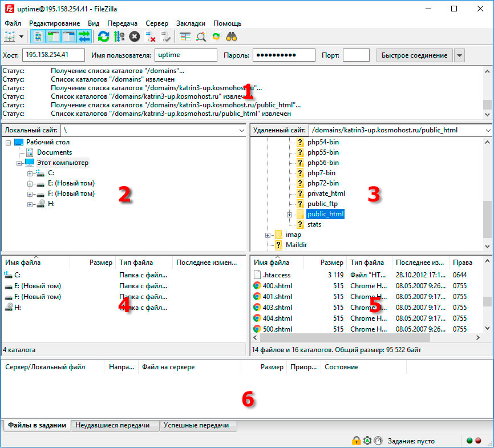
Task: Toggle local directory tree display
Action: tap(53, 37)
